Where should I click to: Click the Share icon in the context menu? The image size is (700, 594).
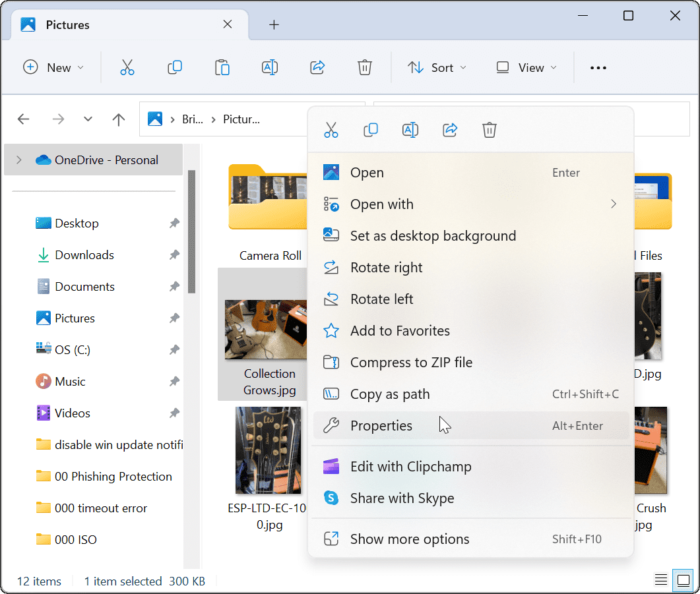(450, 129)
